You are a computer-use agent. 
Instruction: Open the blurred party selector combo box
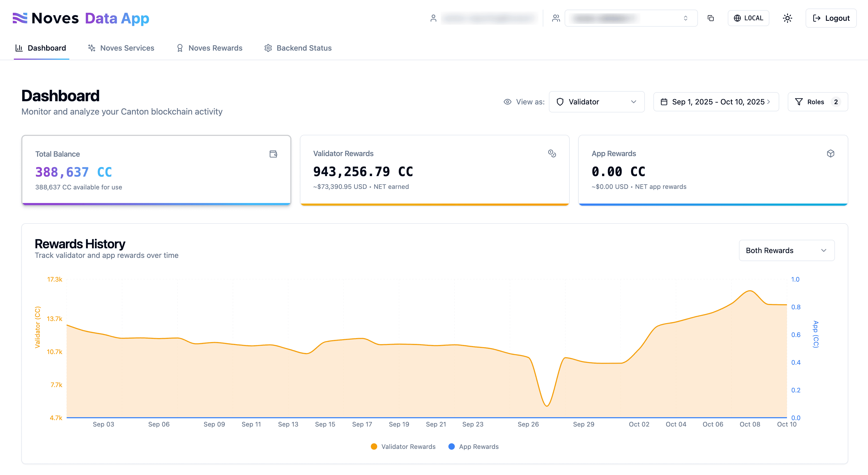pyautogui.click(x=630, y=18)
